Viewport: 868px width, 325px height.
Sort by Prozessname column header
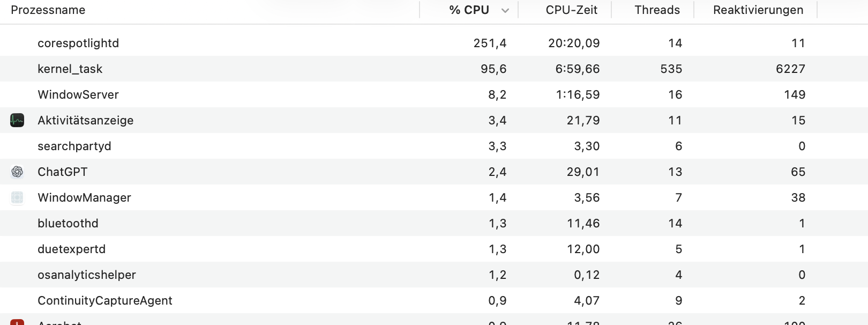[48, 10]
